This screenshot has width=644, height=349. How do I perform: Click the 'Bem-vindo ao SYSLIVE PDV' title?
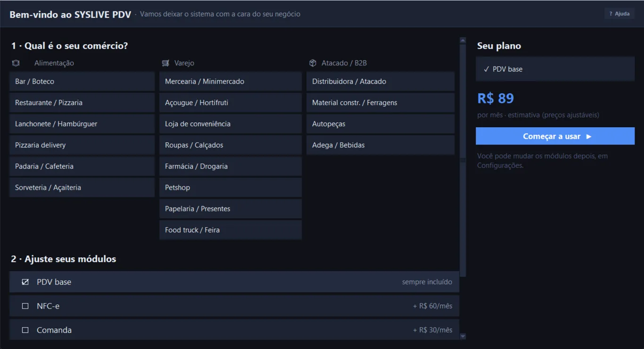[70, 14]
